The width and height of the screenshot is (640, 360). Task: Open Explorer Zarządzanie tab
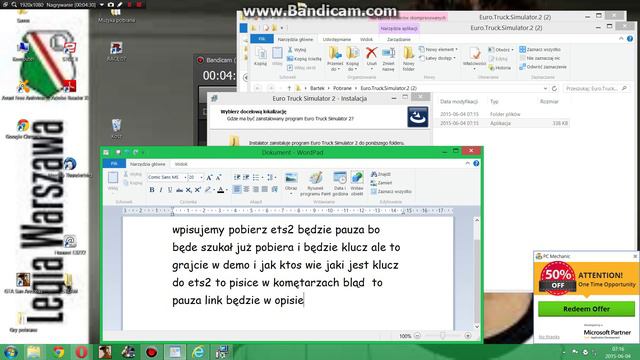click(398, 39)
